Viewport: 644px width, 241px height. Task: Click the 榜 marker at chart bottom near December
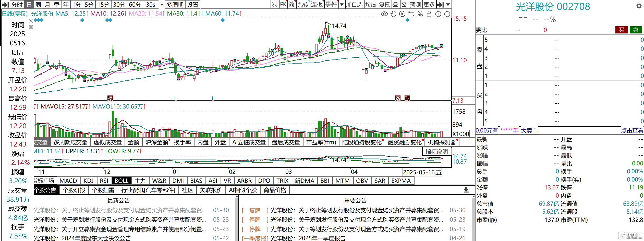(x=110, y=98)
